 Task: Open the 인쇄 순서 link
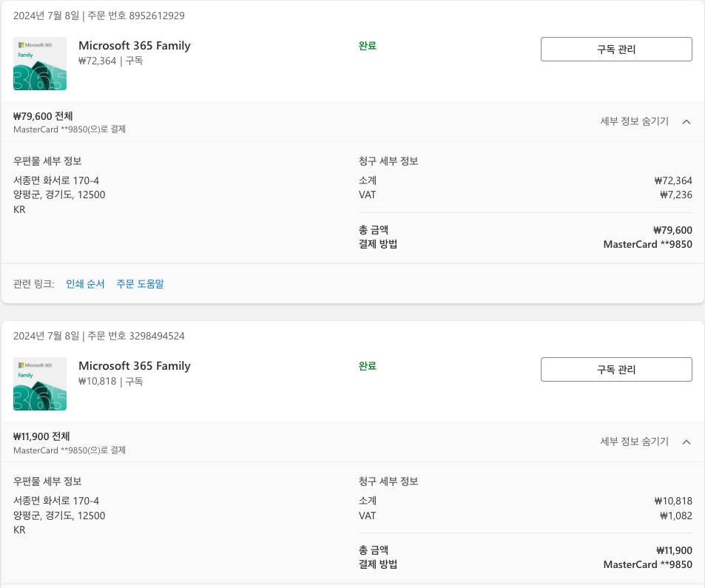pyautogui.click(x=85, y=284)
